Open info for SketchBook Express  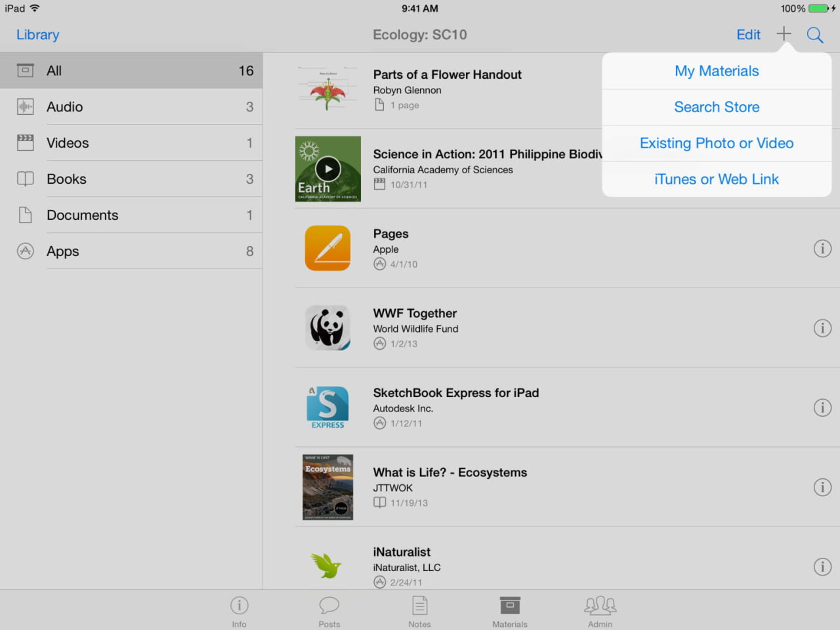tap(822, 408)
